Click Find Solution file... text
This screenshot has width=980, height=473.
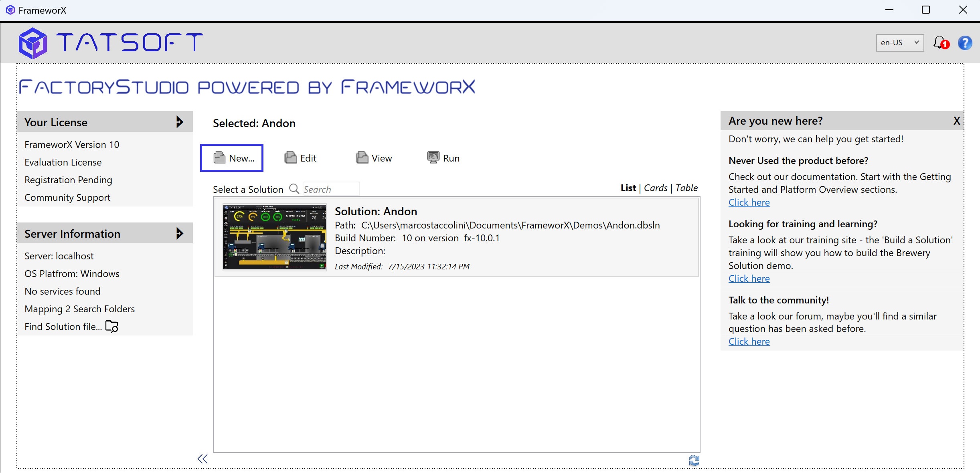click(x=63, y=327)
